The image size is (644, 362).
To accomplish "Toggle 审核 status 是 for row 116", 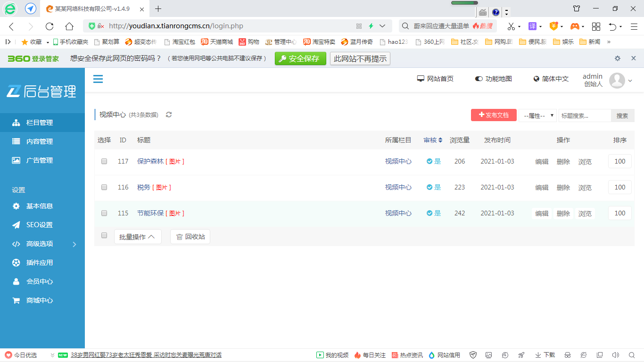I will [x=434, y=187].
